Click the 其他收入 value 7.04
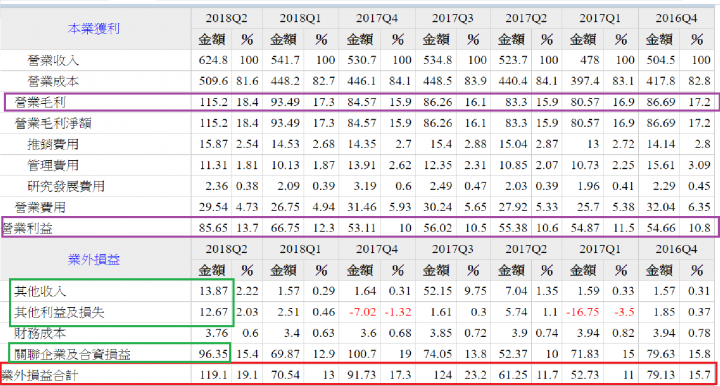Screen dimensions: 720x386 516,291
